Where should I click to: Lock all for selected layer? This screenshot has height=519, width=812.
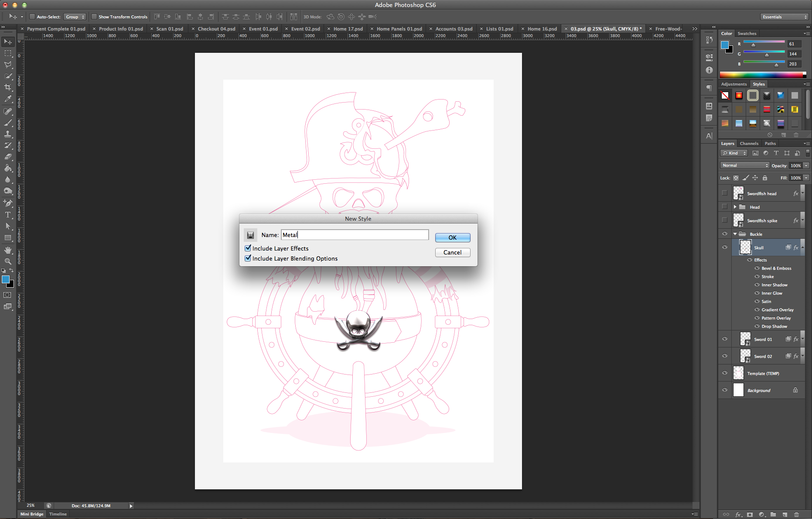(764, 178)
